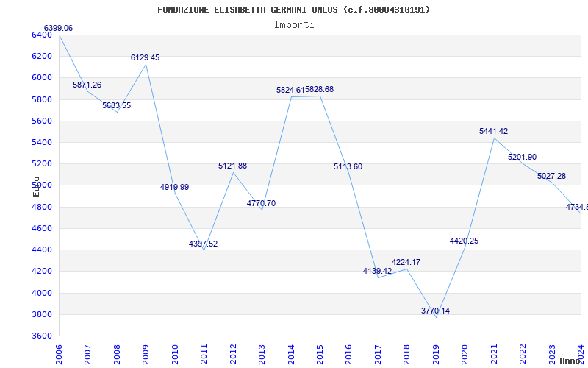The height and width of the screenshot is (368, 588).
Task: Click the 4200 y-axis value
Action: click(42, 272)
